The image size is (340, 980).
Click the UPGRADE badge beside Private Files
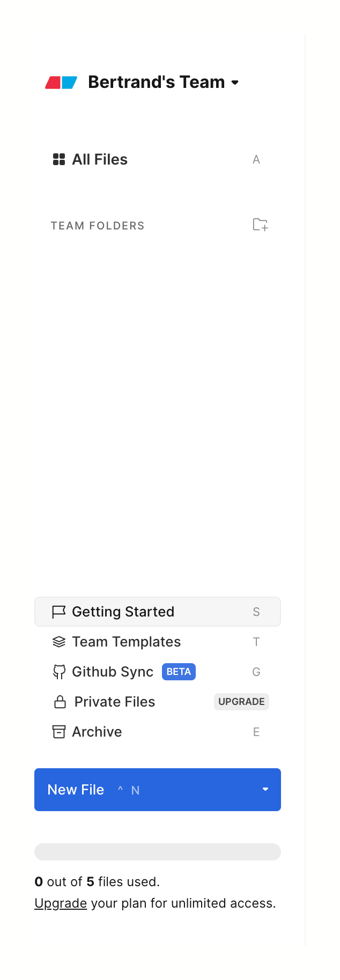(241, 701)
